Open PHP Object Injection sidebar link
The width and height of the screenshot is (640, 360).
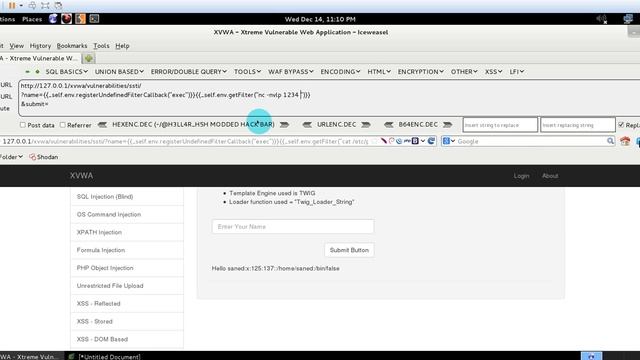(127, 268)
